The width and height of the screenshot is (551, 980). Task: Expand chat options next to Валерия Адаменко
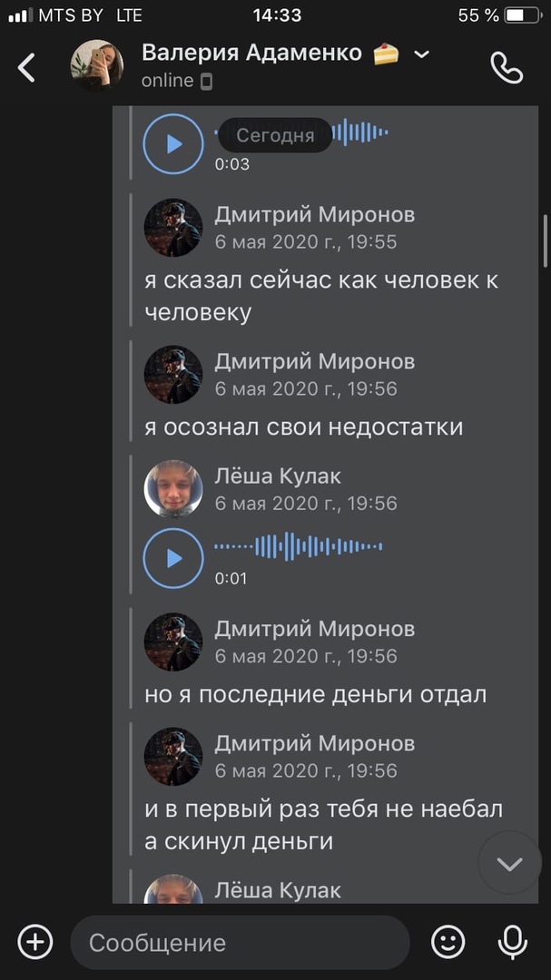[x=422, y=54]
